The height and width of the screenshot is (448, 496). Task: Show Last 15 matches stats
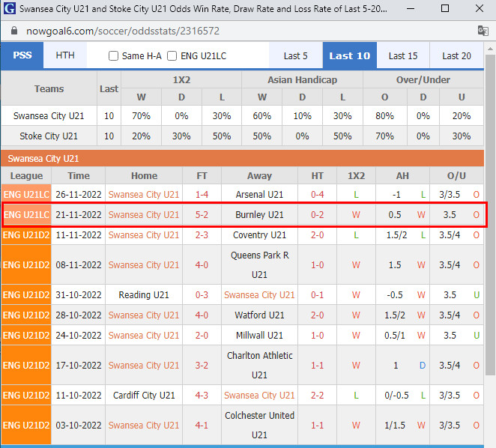click(x=403, y=55)
